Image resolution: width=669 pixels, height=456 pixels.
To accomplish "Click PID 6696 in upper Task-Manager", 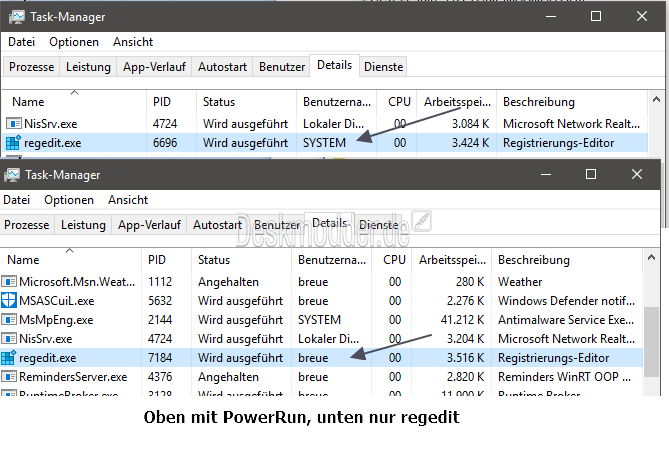I will [165, 142].
